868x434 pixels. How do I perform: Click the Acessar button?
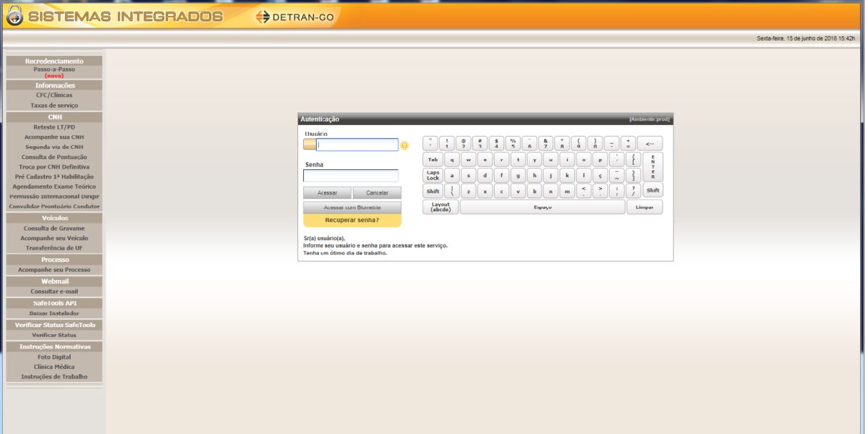[x=327, y=193]
